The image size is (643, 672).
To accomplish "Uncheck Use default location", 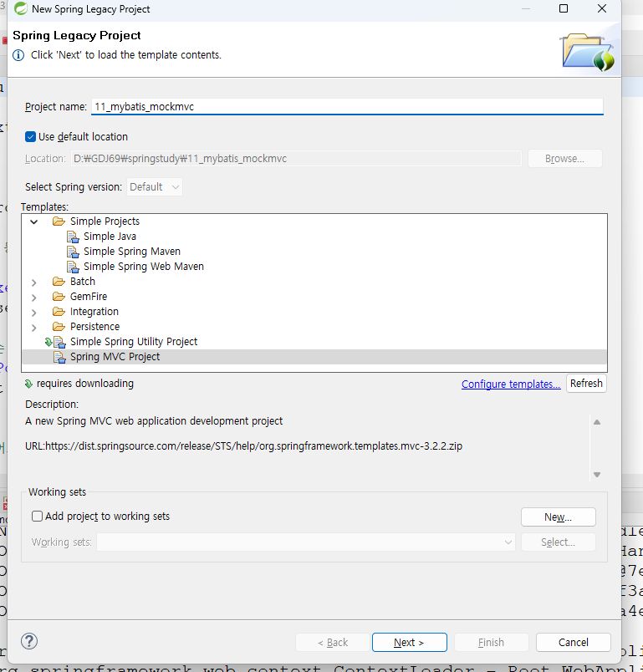I will (x=30, y=137).
